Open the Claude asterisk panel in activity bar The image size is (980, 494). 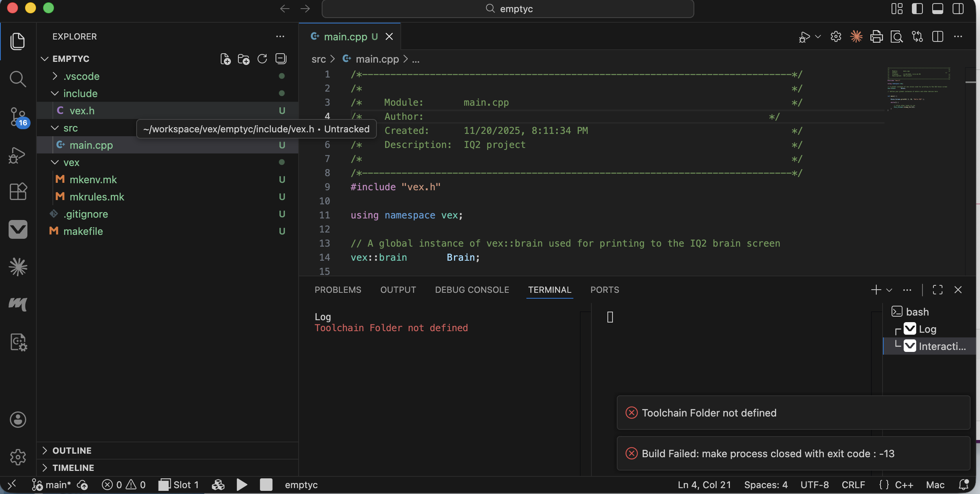[18, 267]
